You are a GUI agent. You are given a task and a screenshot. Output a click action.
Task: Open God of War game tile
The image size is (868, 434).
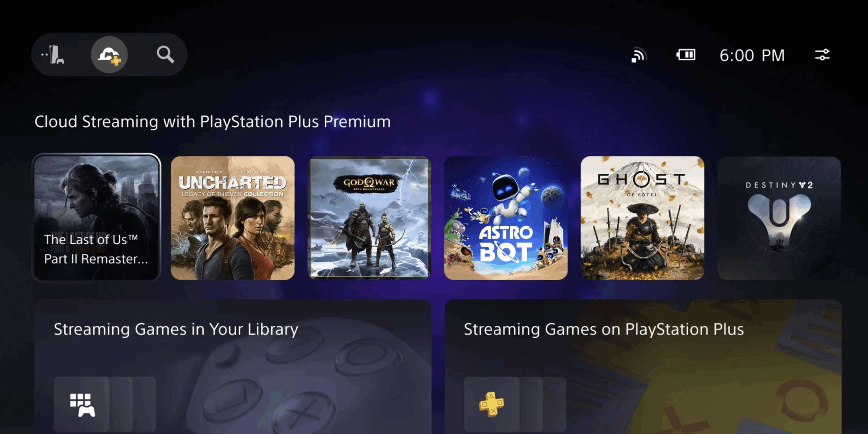click(369, 218)
